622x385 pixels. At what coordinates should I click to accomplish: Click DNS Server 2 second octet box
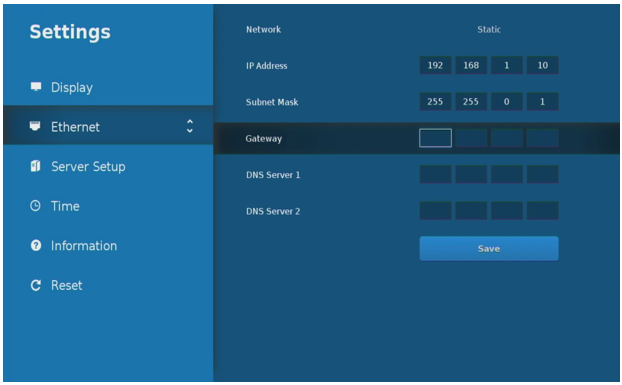point(471,211)
